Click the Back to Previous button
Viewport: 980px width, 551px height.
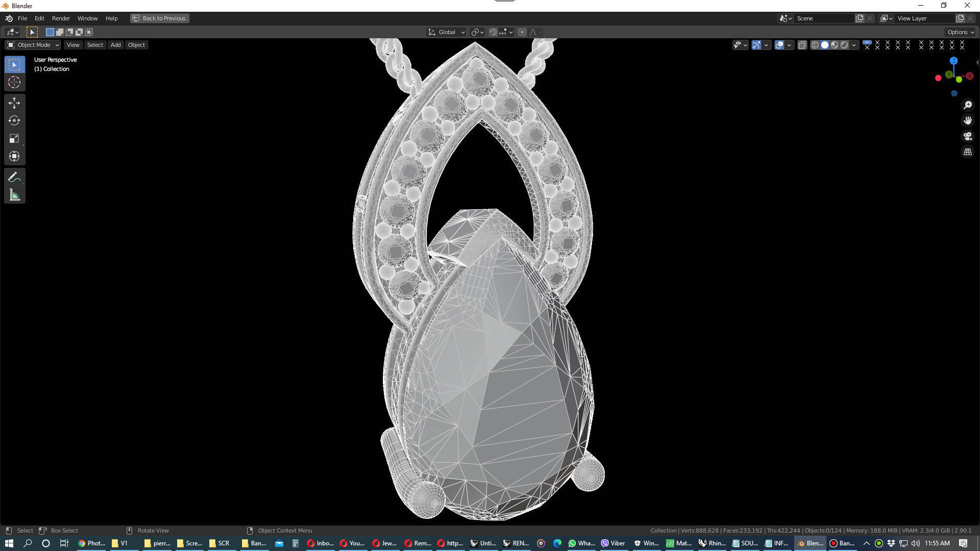click(159, 18)
